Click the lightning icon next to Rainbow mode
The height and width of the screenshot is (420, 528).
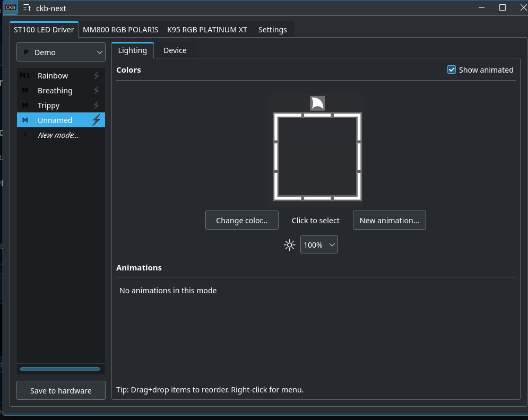point(96,75)
